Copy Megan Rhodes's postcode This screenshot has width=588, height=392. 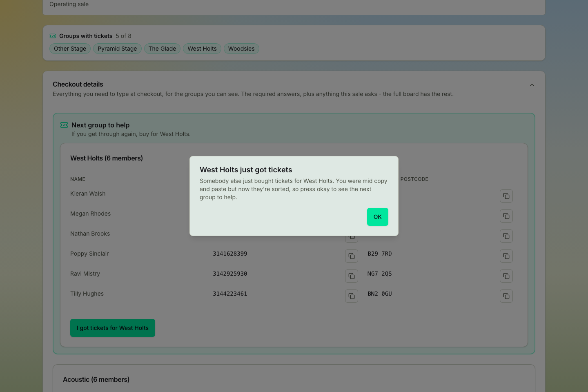pos(506,216)
